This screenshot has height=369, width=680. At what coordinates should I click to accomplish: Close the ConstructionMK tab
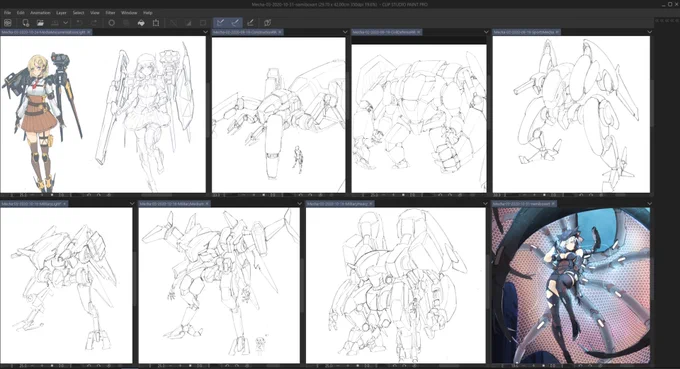[x=280, y=32]
